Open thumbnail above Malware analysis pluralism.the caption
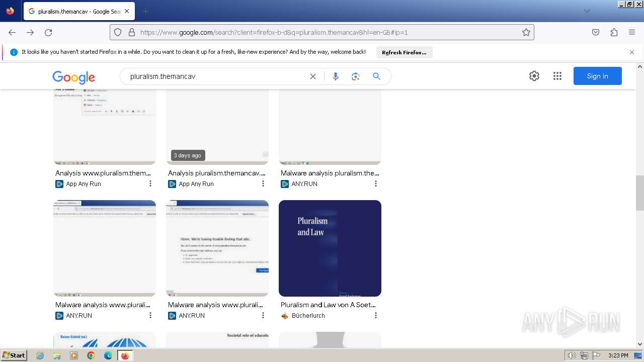Viewport: 644px width, 362px height. pyautogui.click(x=330, y=127)
